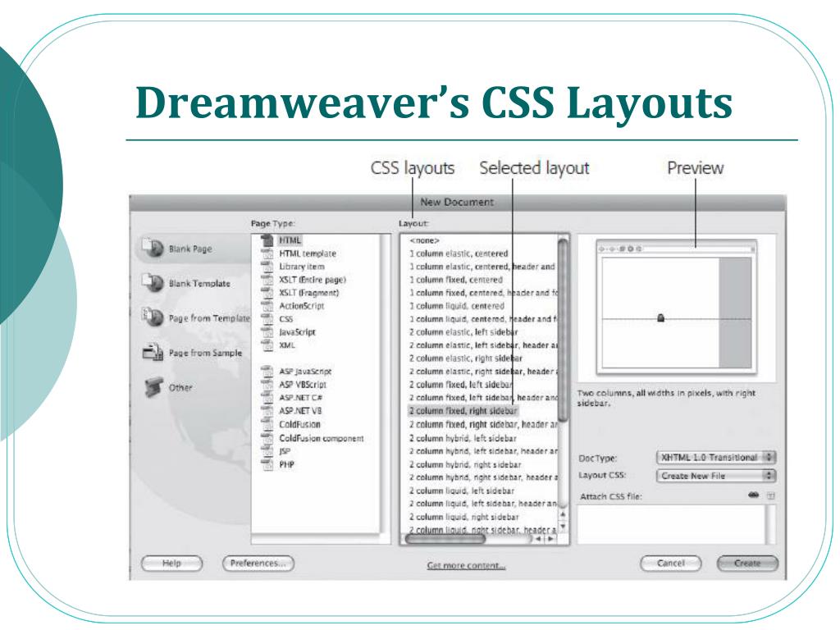Select '2 column fixed, right sidebar' layout
Screen dimensions: 840x630
(x=463, y=411)
